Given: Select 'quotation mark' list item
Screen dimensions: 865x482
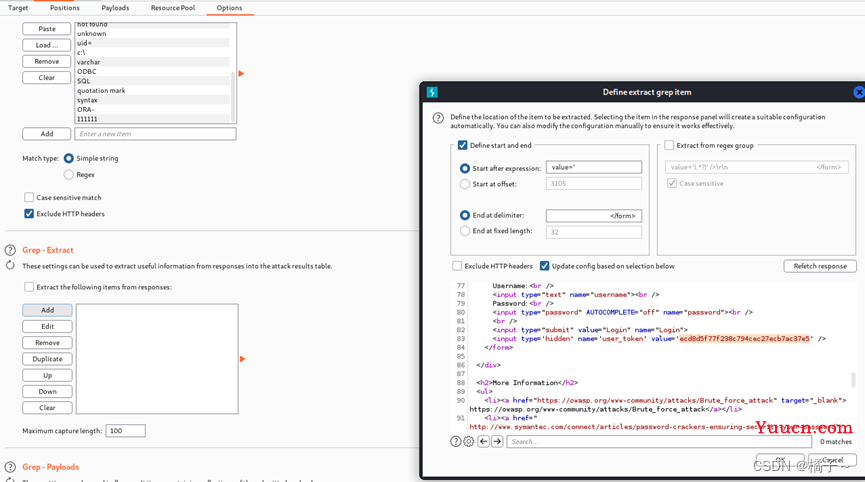Looking at the screenshot, I should [152, 90].
